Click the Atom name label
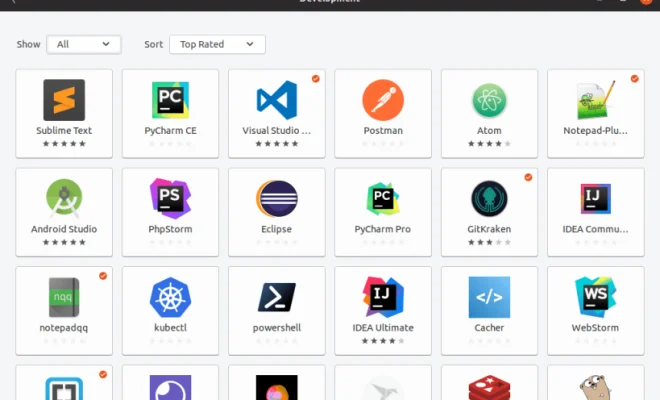 (x=489, y=131)
